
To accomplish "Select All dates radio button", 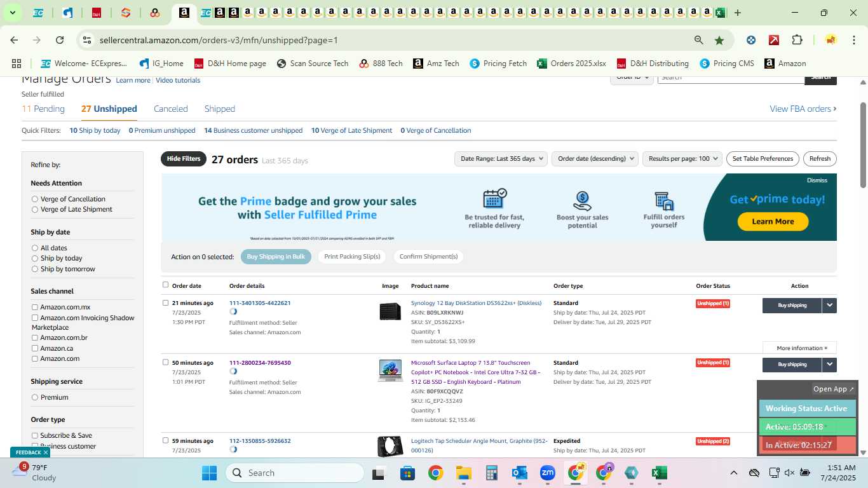I will pos(35,248).
